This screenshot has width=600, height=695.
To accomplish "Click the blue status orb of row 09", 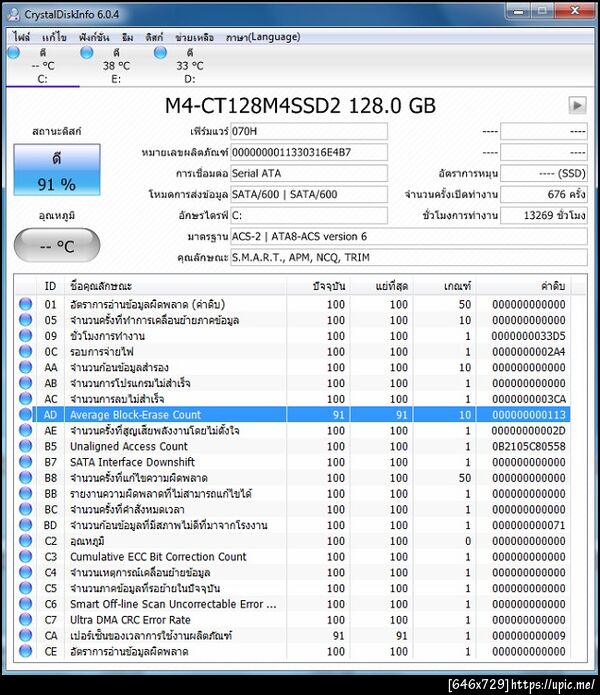I will (x=26, y=336).
